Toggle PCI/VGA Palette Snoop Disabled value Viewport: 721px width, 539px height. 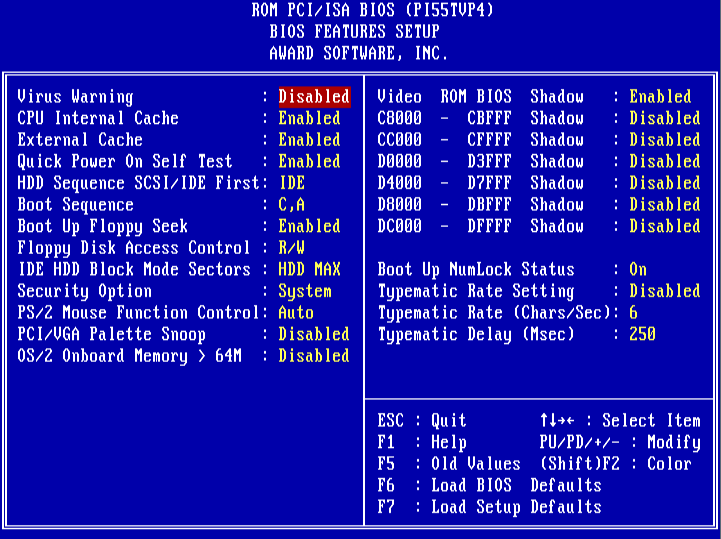click(x=315, y=335)
